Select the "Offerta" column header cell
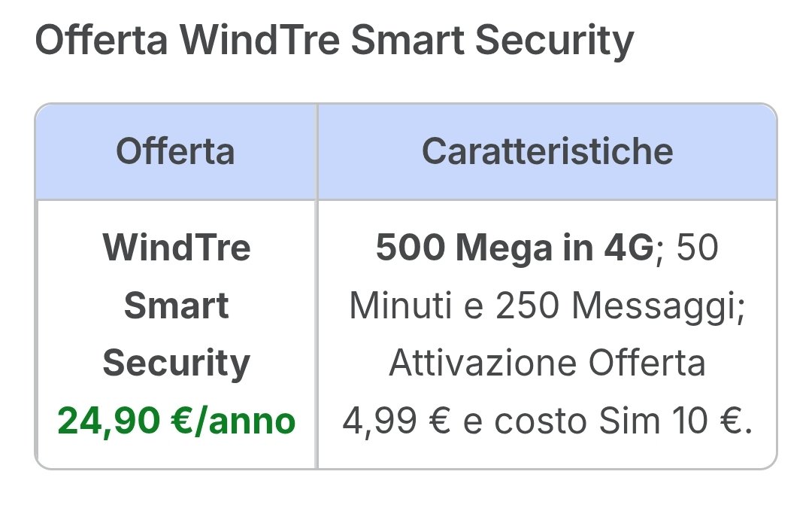This screenshot has width=812, height=511. click(175, 151)
